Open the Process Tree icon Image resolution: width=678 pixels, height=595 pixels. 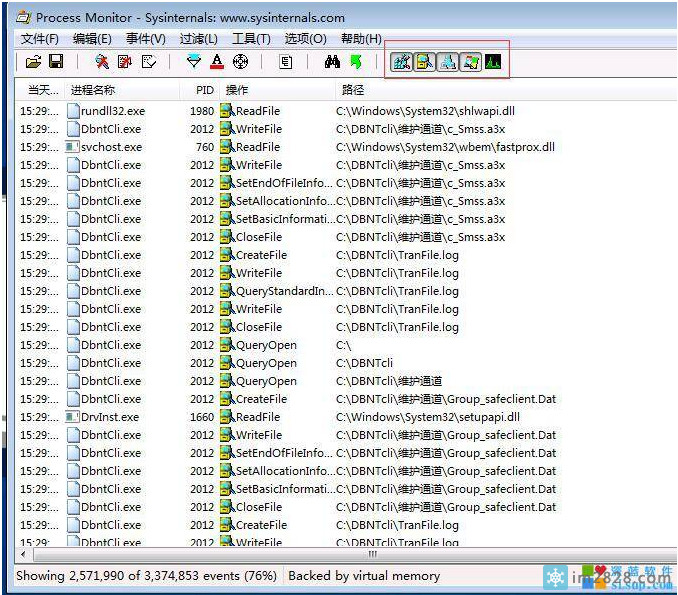286,62
